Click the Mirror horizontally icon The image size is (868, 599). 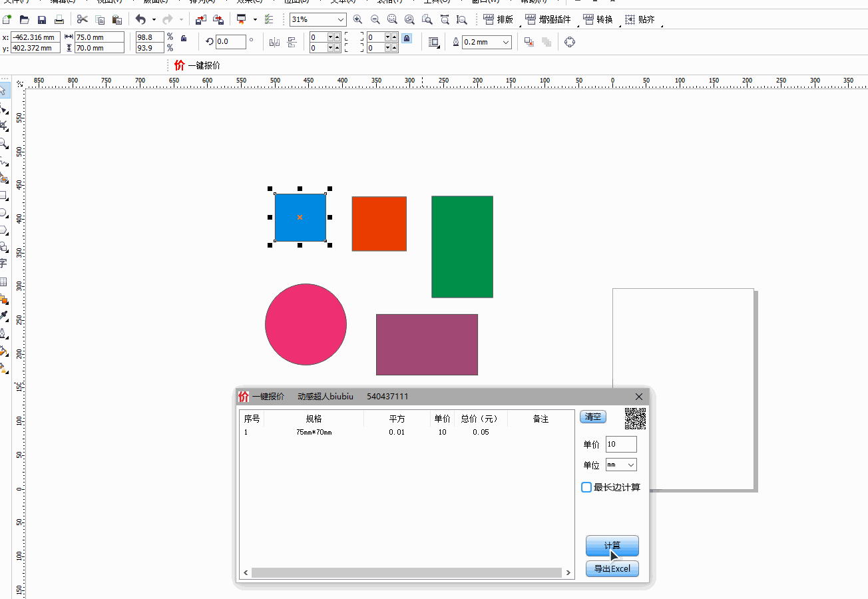[x=274, y=42]
